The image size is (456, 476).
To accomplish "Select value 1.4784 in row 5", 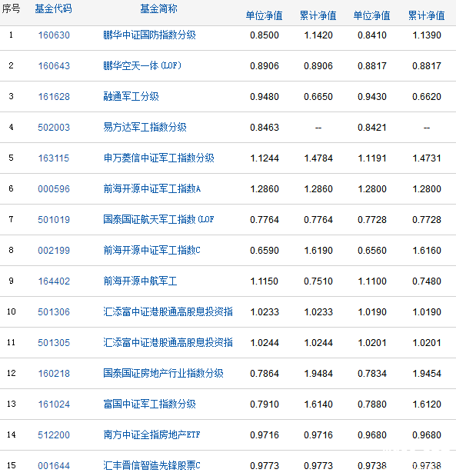I will [318, 158].
